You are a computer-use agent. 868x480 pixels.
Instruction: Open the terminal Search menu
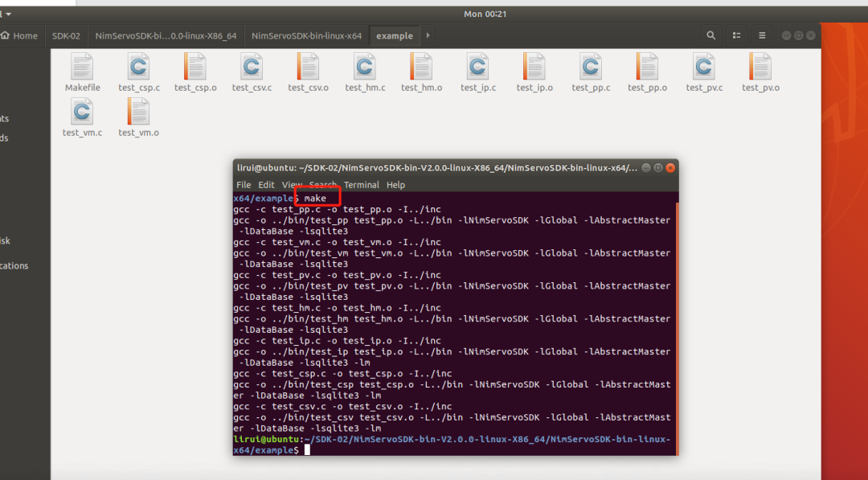coord(323,185)
